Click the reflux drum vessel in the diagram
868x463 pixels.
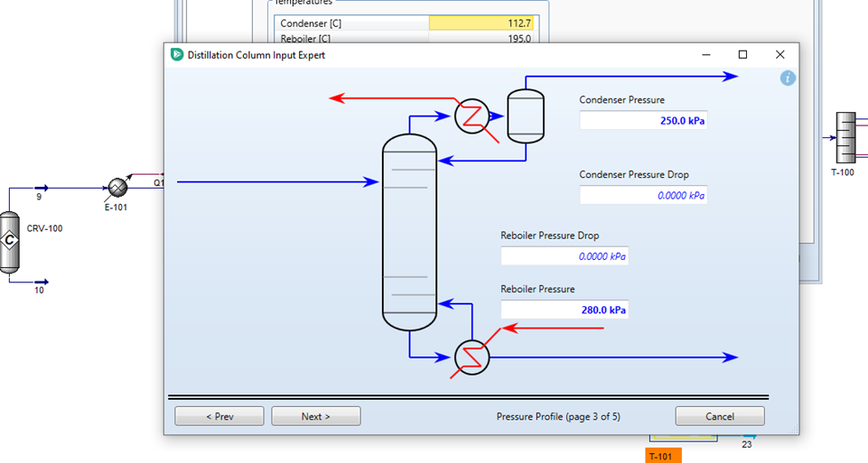525,117
